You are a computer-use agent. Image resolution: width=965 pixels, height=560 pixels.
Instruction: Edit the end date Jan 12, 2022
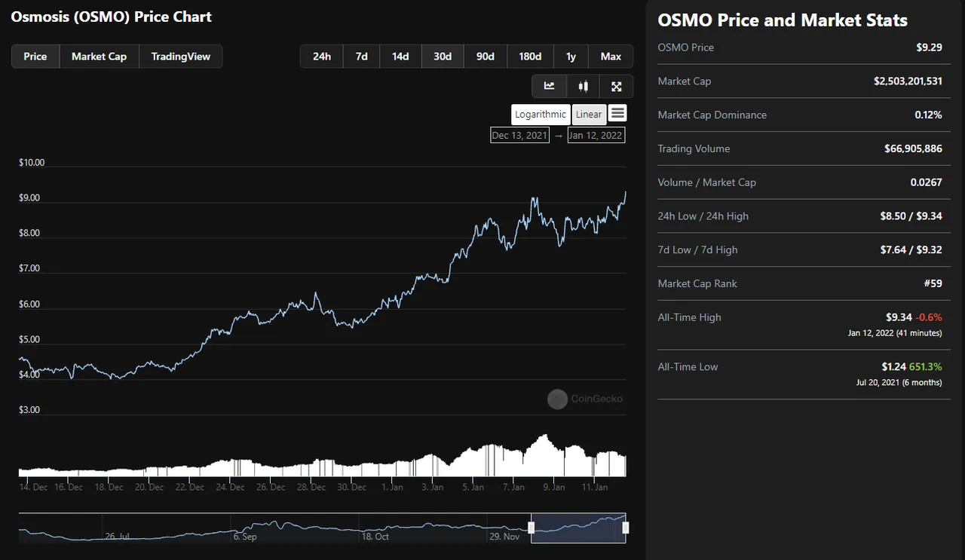coord(596,136)
